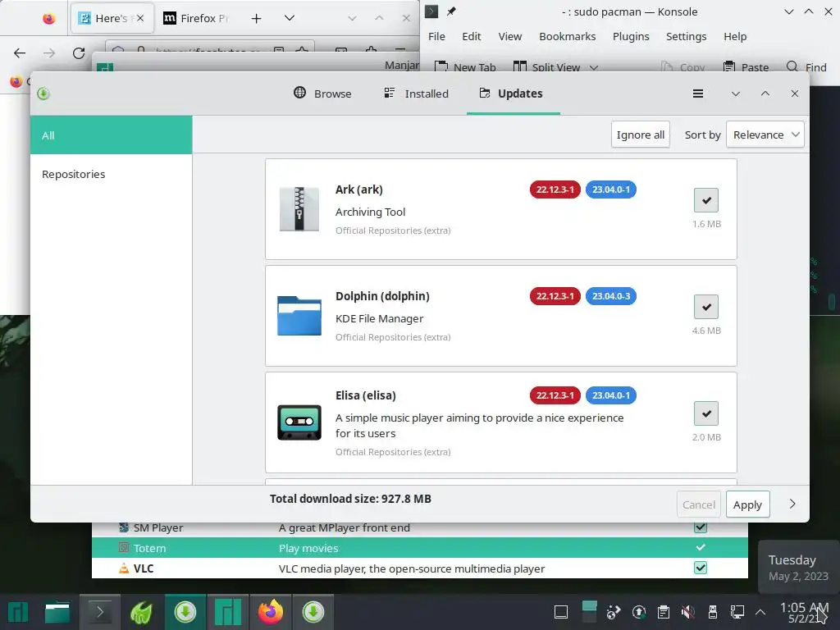Viewport: 840px width, 630px height.
Task: Click Find in Konsole toolbar
Action: click(x=807, y=67)
